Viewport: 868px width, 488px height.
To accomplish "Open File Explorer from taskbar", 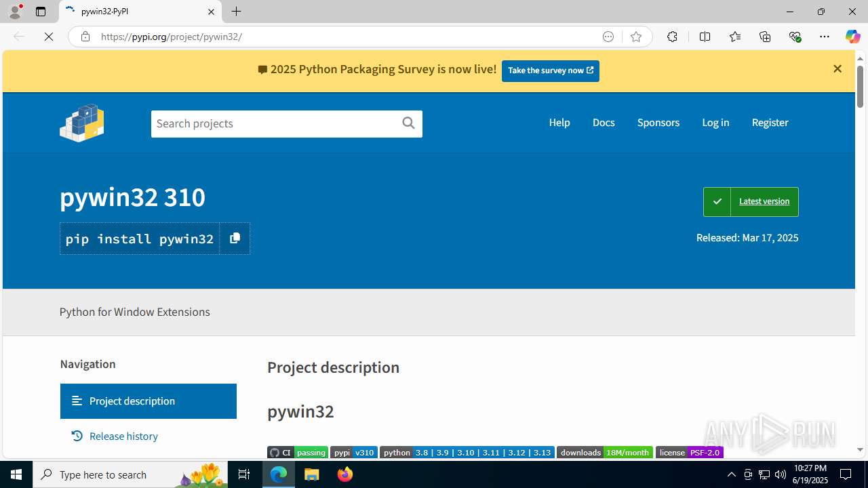I will 311,474.
